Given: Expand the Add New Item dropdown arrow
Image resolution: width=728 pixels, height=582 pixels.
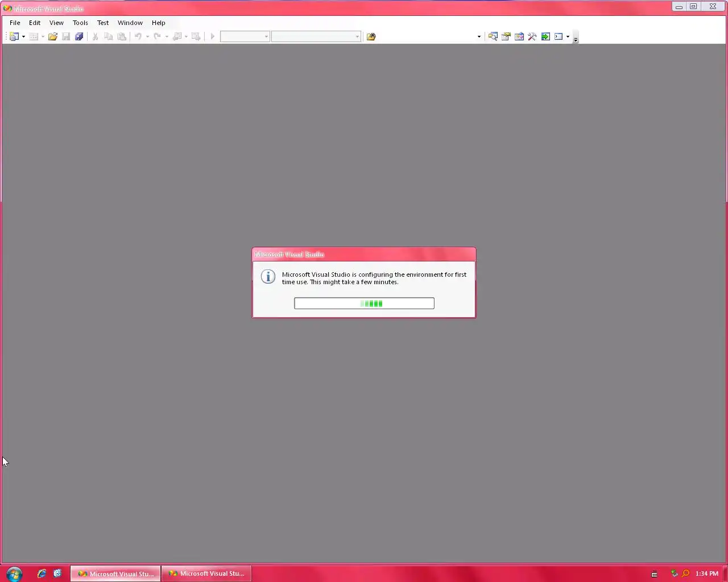Looking at the screenshot, I should tap(43, 36).
